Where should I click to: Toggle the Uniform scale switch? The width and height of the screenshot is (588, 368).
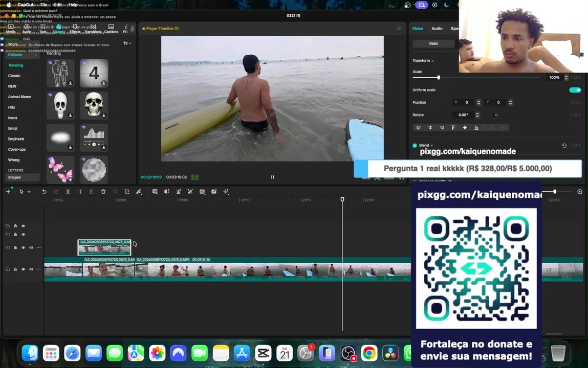point(575,90)
